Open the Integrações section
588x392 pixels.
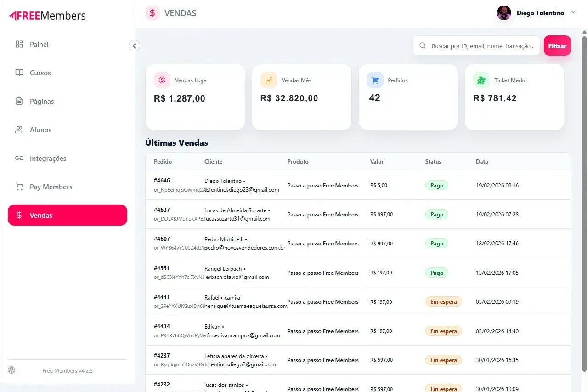click(48, 159)
